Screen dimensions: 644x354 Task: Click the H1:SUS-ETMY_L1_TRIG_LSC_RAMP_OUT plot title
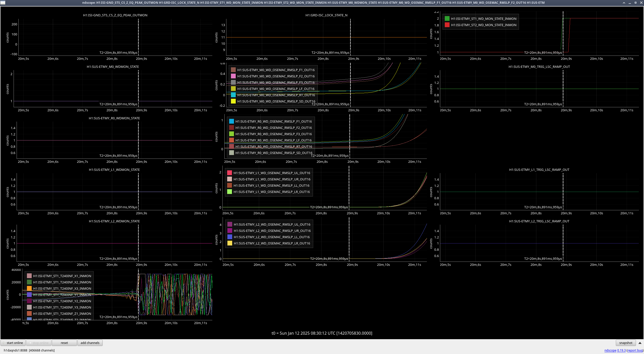(x=539, y=170)
